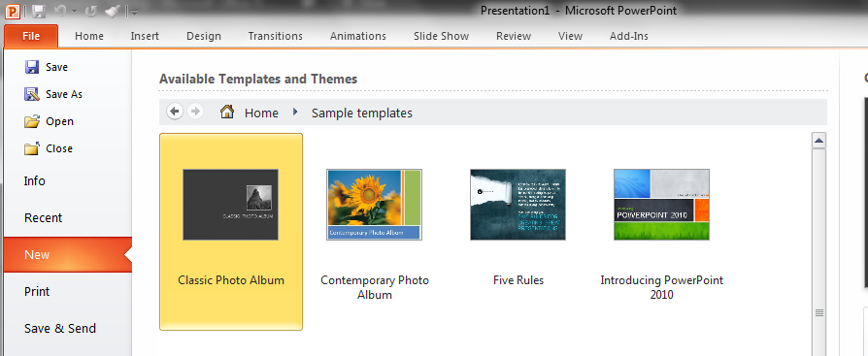Viewport: 868px width, 356px height.
Task: Click the paintbrush icon in Quick Access Toolbar
Action: [x=112, y=11]
